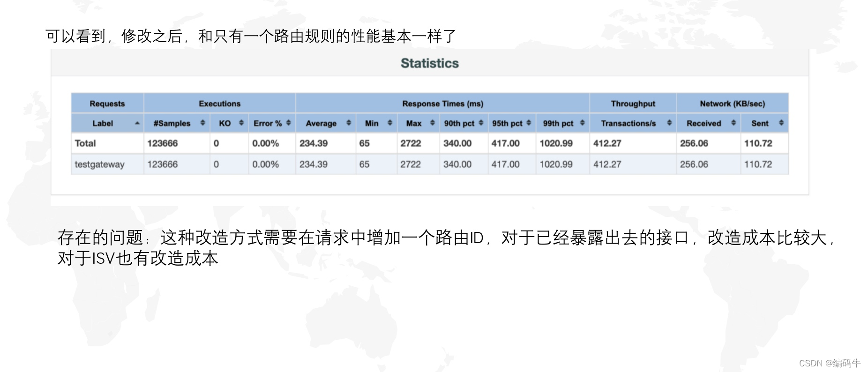Click 412.27 throughput in Total row
868x372 pixels.
[607, 143]
